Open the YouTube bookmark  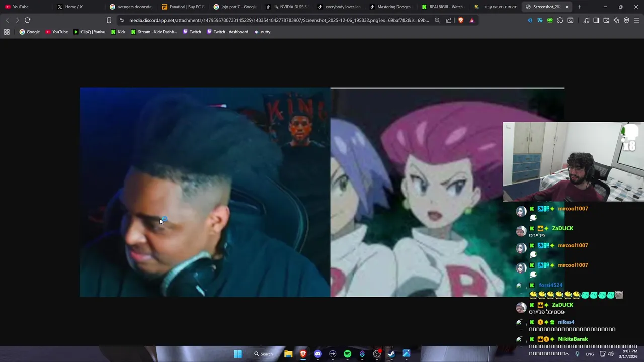(57, 32)
